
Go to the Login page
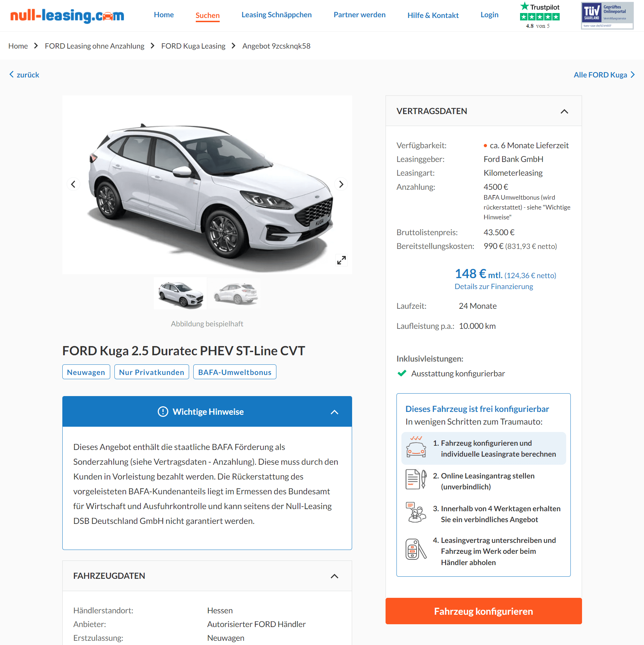click(489, 15)
